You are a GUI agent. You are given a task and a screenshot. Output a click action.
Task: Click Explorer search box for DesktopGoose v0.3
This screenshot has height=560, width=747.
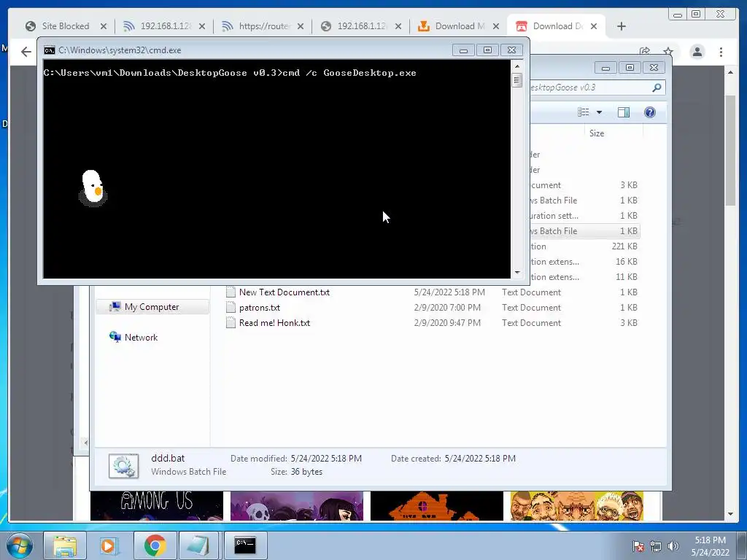pos(589,87)
